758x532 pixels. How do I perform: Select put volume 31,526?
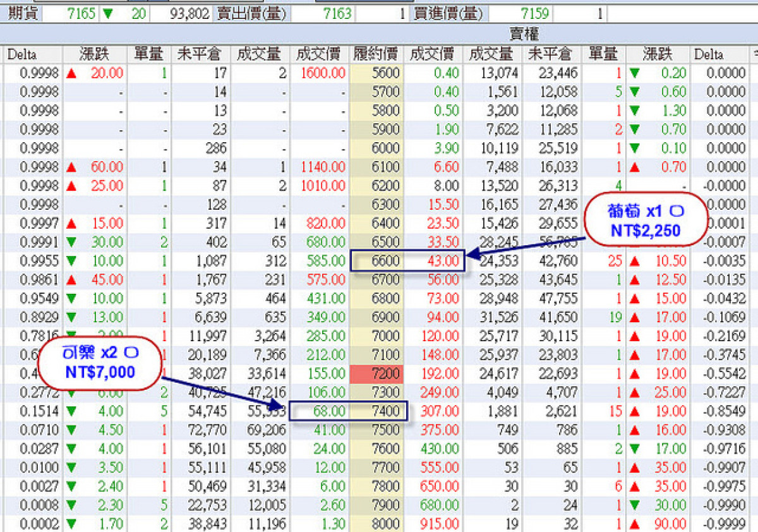click(x=499, y=317)
